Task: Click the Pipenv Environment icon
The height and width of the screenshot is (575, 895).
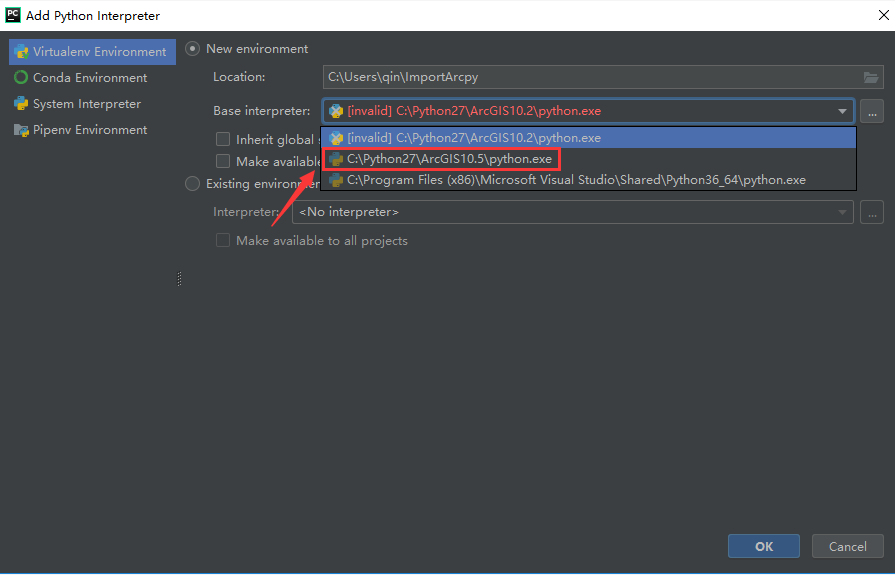Action: point(21,130)
